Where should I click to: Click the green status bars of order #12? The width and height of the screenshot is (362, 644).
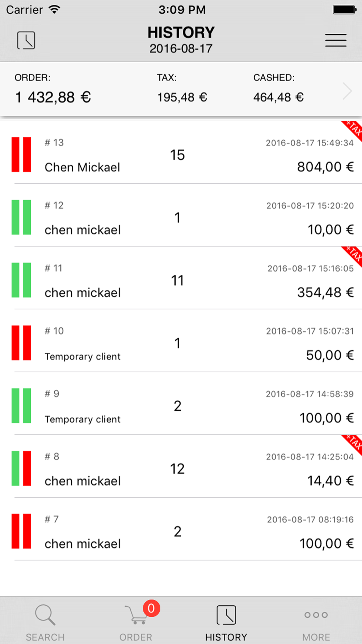pos(21,217)
